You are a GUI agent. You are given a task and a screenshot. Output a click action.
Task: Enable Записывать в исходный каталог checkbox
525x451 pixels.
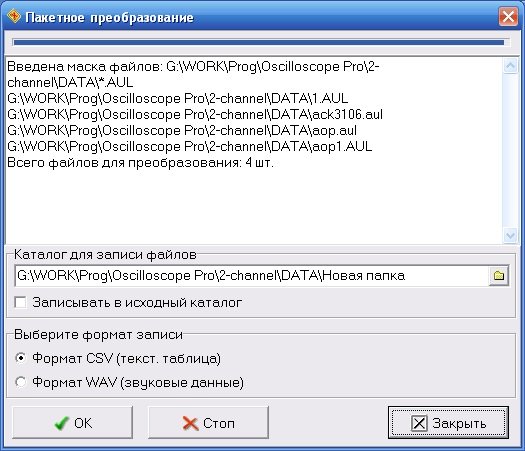(x=20, y=302)
